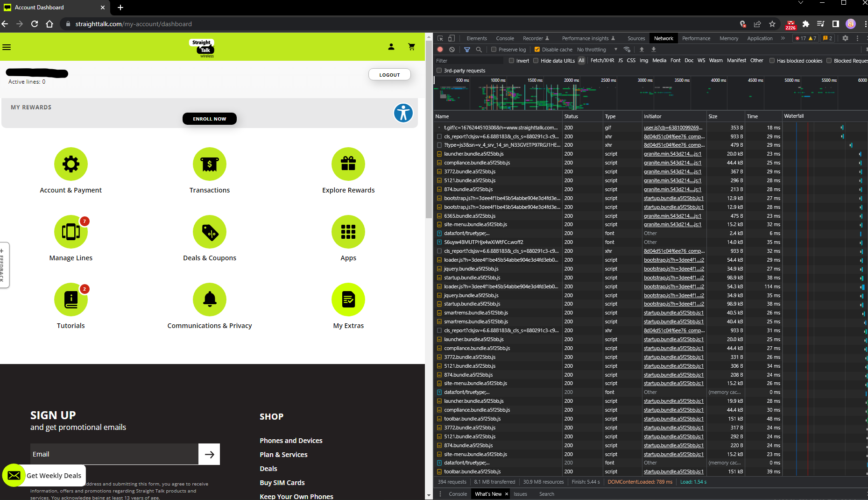868x500 pixels.
Task: Toggle the network filter funnel icon
Action: (467, 50)
